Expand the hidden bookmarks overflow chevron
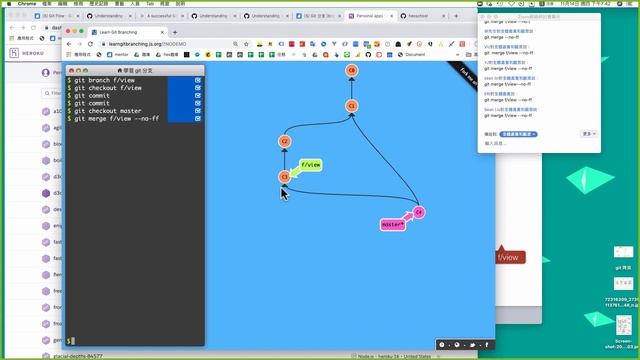Viewport: 640px width, 360px height. coord(457,54)
